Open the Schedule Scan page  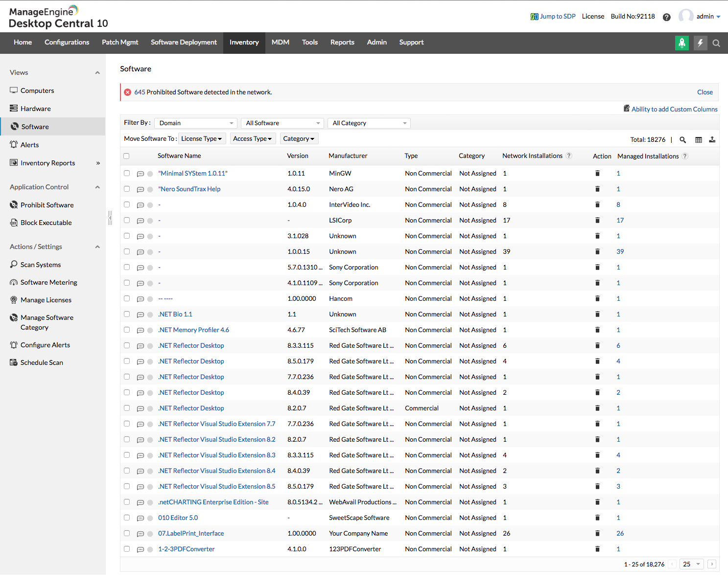[42, 362]
